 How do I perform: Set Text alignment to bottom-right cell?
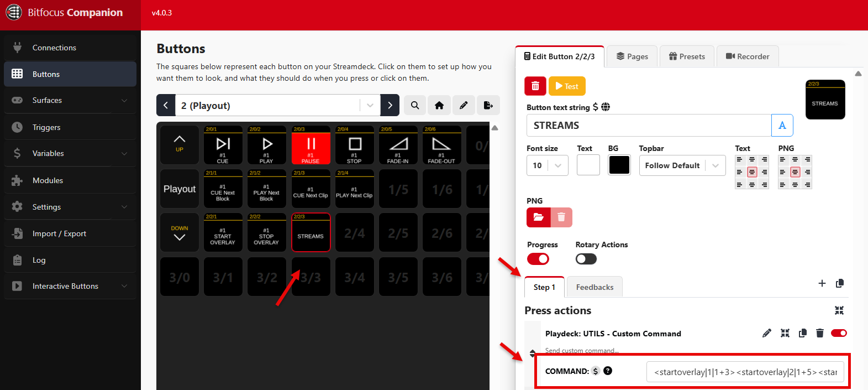(765, 185)
